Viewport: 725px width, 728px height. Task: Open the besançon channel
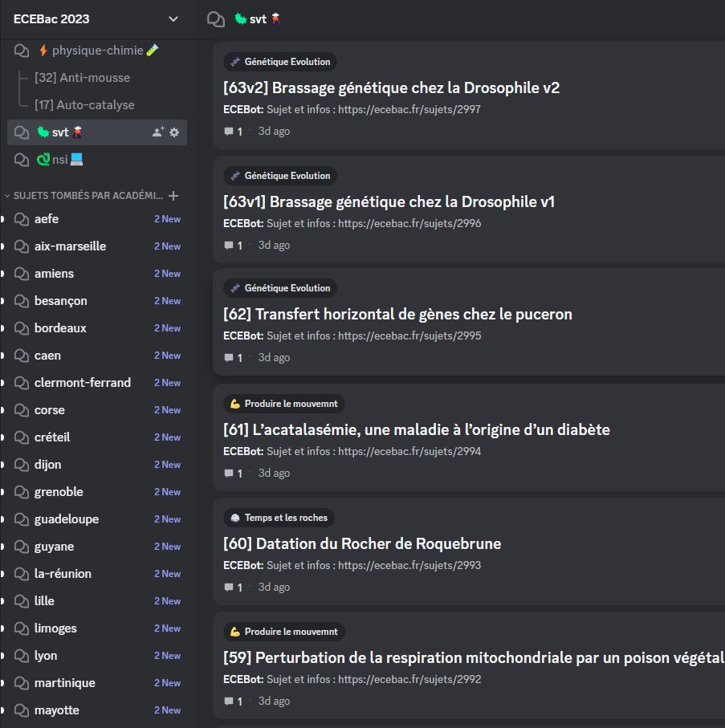(x=97, y=301)
